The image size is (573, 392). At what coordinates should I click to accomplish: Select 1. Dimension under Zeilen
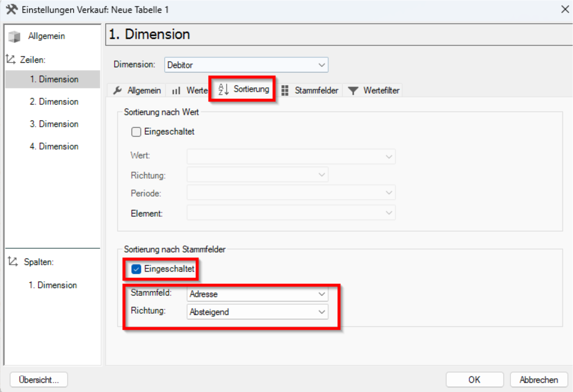click(52, 79)
